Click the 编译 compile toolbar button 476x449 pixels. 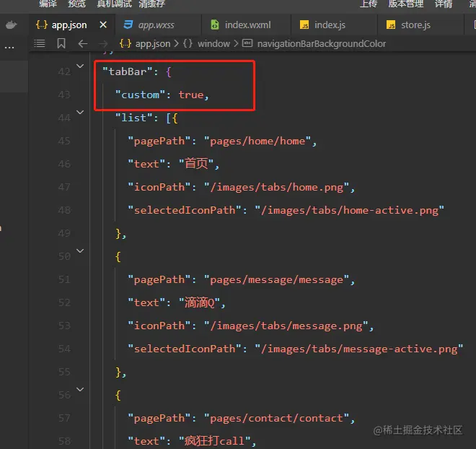[x=48, y=4]
